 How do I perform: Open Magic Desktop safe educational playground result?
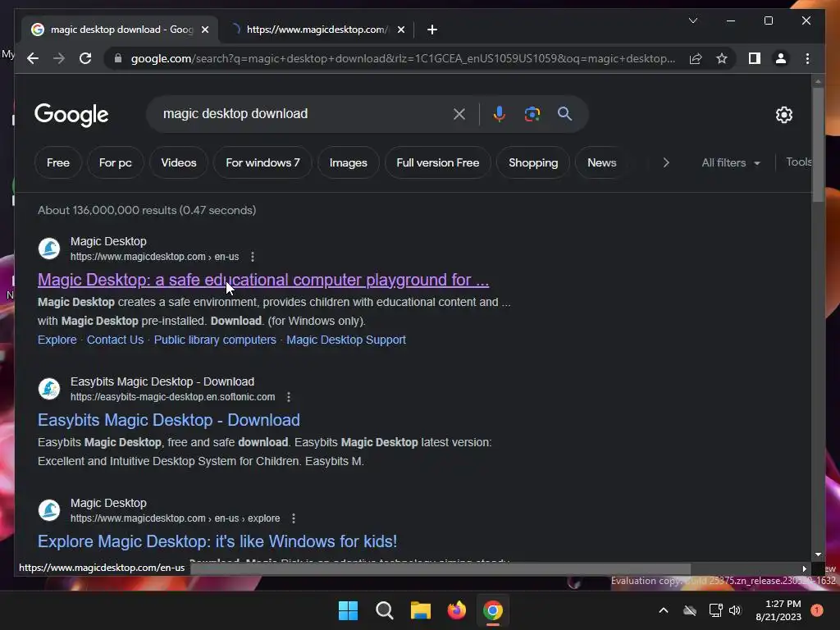pos(263,280)
